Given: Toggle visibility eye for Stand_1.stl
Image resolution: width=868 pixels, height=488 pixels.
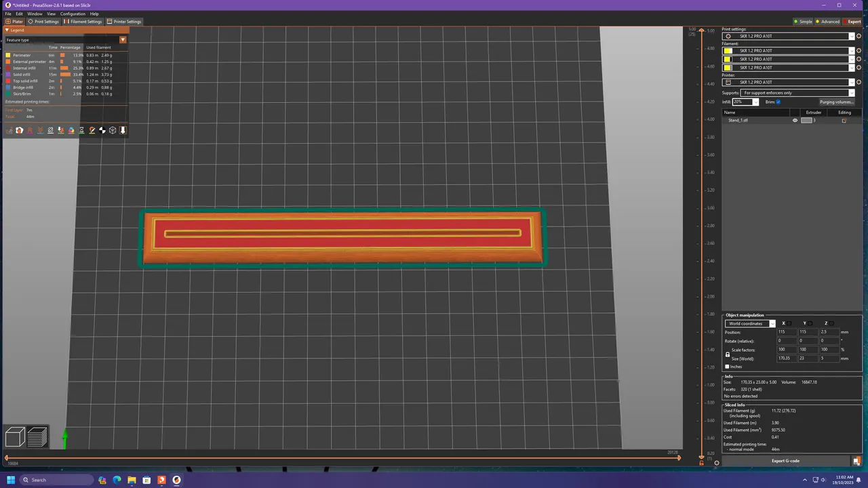Looking at the screenshot, I should [795, 121].
